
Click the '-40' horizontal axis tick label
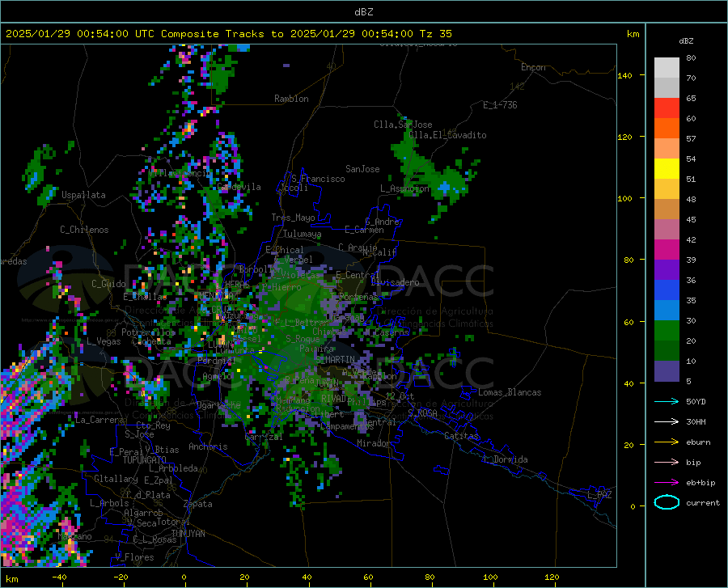[59, 577]
